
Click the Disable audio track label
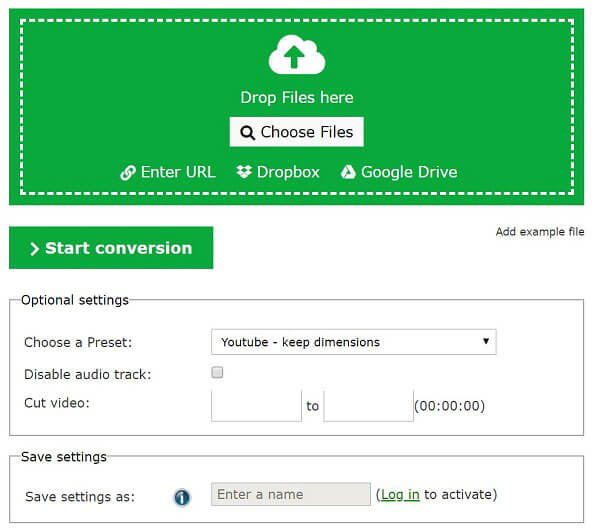coord(88,374)
